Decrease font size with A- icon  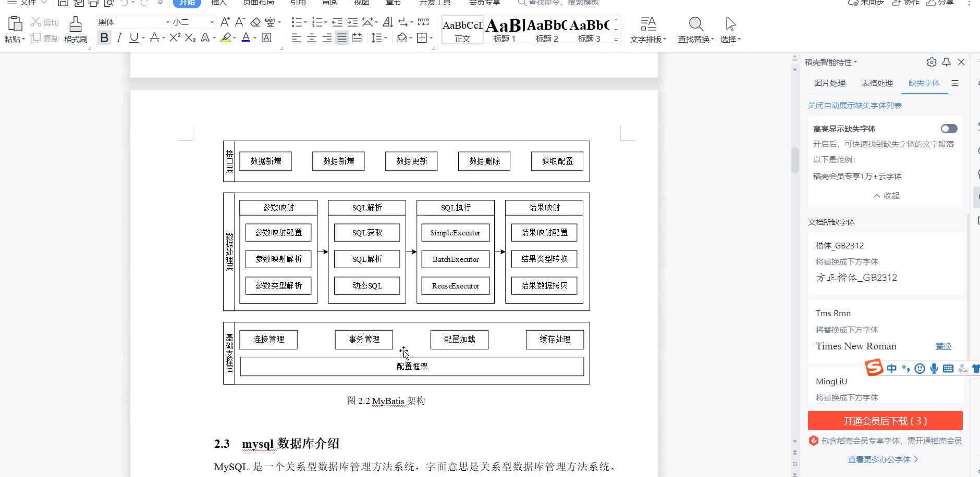click(x=240, y=22)
